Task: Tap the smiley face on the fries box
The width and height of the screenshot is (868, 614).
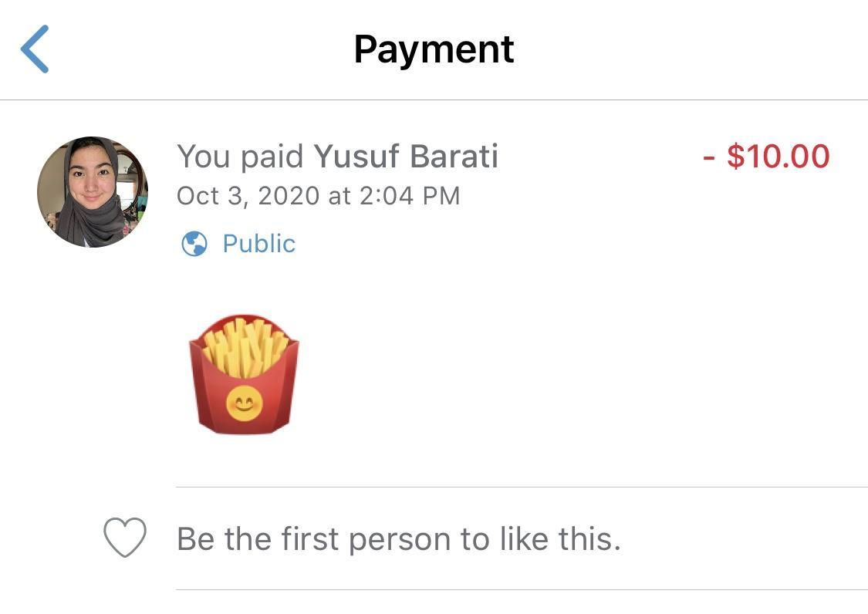Action: [x=245, y=403]
